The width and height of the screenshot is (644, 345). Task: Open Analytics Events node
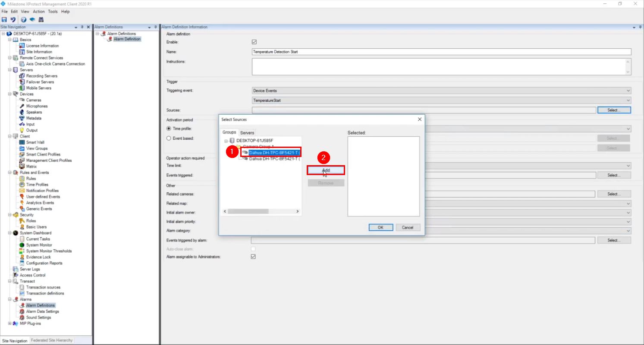40,203
